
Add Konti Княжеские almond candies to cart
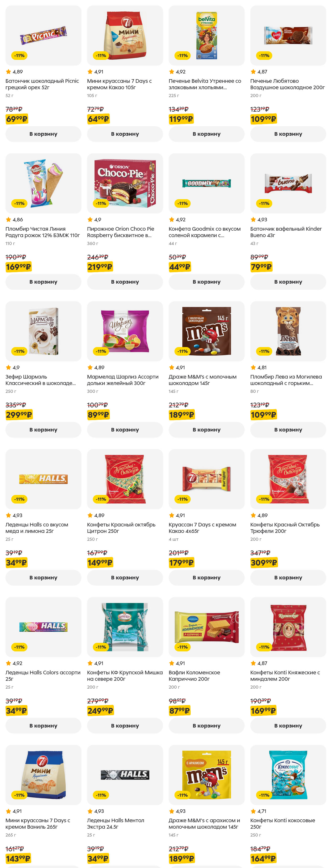pos(288,725)
